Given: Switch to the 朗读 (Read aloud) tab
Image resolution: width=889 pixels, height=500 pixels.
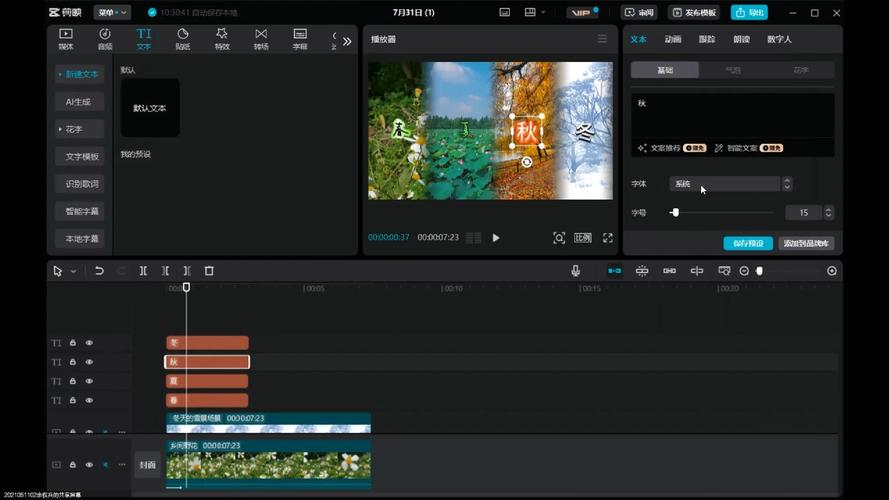Looking at the screenshot, I should pos(741,39).
